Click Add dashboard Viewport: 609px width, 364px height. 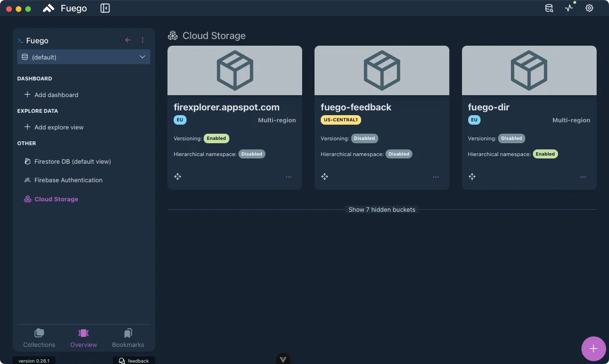pyautogui.click(x=56, y=95)
